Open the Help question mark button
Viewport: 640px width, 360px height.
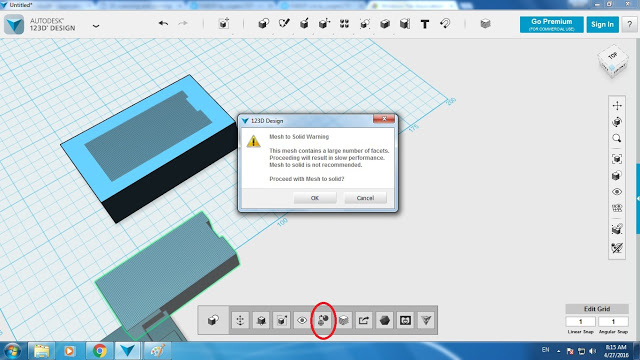pos(630,24)
